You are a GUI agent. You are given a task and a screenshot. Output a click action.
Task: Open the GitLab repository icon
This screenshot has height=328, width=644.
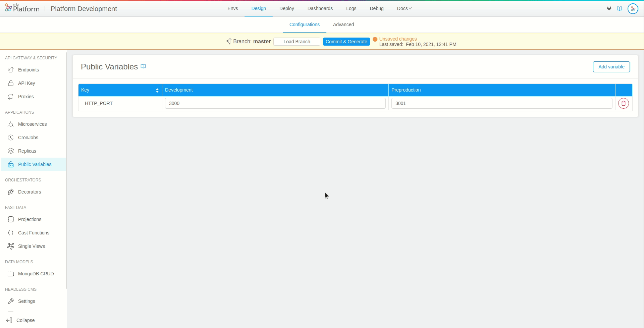609,8
